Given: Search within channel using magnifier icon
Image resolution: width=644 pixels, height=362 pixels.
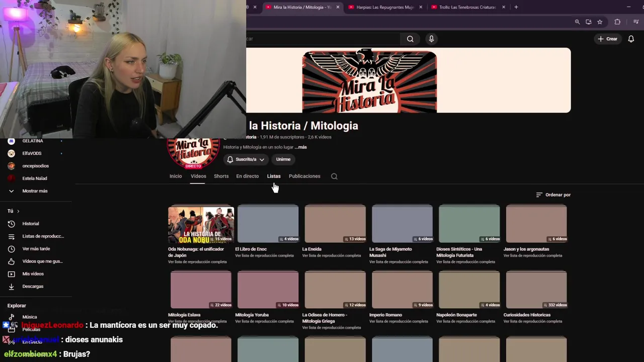Looking at the screenshot, I should [x=334, y=176].
